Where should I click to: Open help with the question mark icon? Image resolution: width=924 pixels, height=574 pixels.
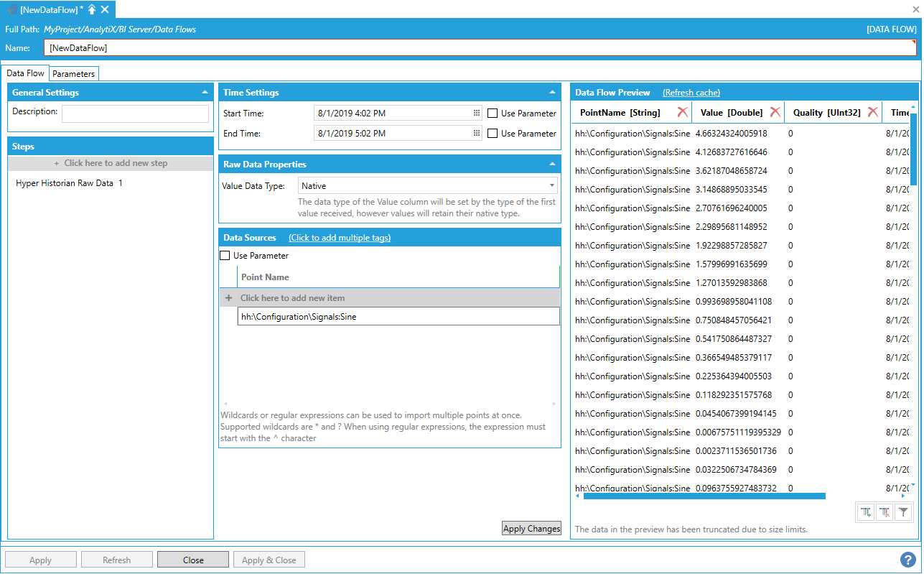click(907, 560)
